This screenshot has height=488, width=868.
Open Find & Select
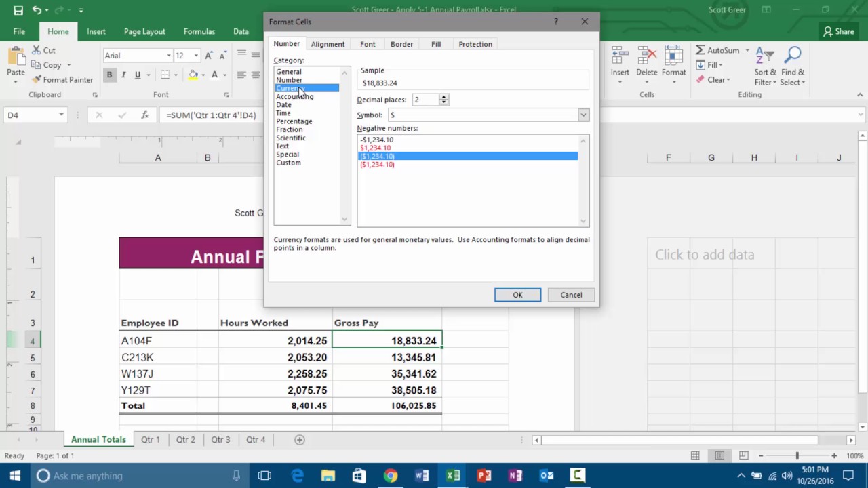pos(793,66)
